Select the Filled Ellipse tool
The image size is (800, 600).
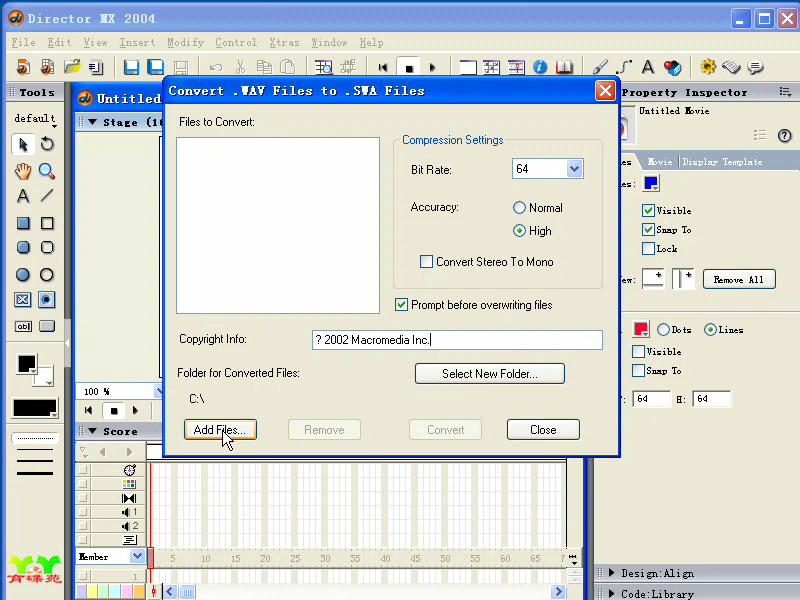23,274
